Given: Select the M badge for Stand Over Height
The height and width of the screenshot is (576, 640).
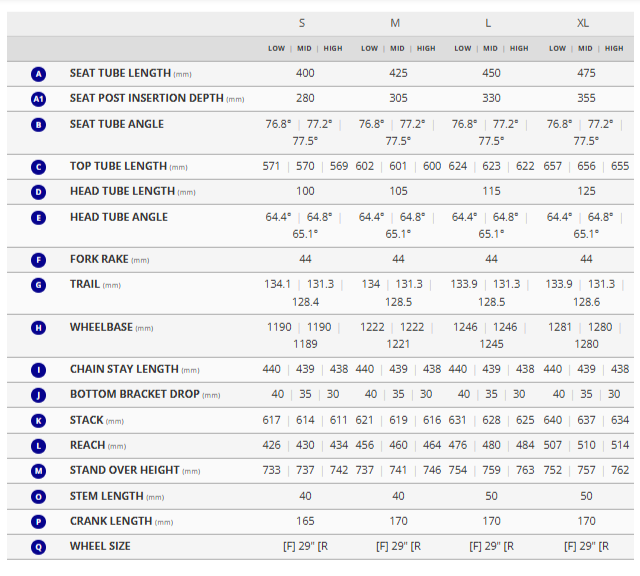Looking at the screenshot, I should coord(38,471).
